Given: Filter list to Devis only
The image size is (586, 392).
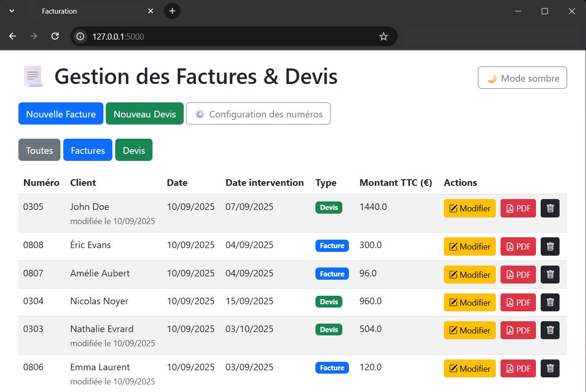Looking at the screenshot, I should [134, 150].
